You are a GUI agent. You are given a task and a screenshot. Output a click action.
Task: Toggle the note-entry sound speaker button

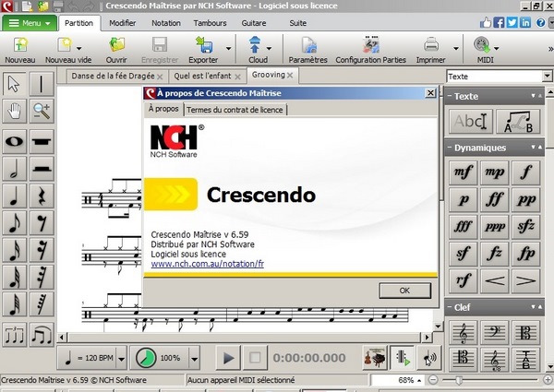point(429,358)
